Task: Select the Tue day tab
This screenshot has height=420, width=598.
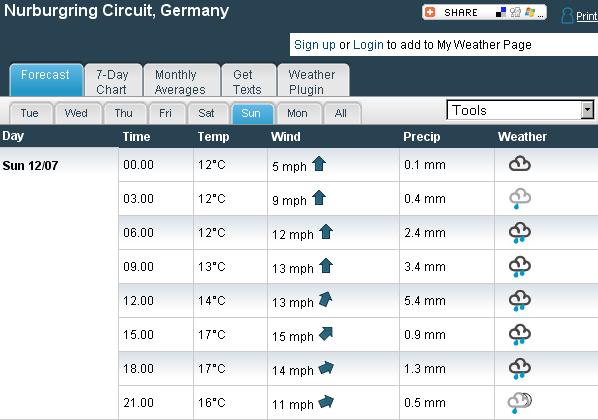Action: (31, 113)
